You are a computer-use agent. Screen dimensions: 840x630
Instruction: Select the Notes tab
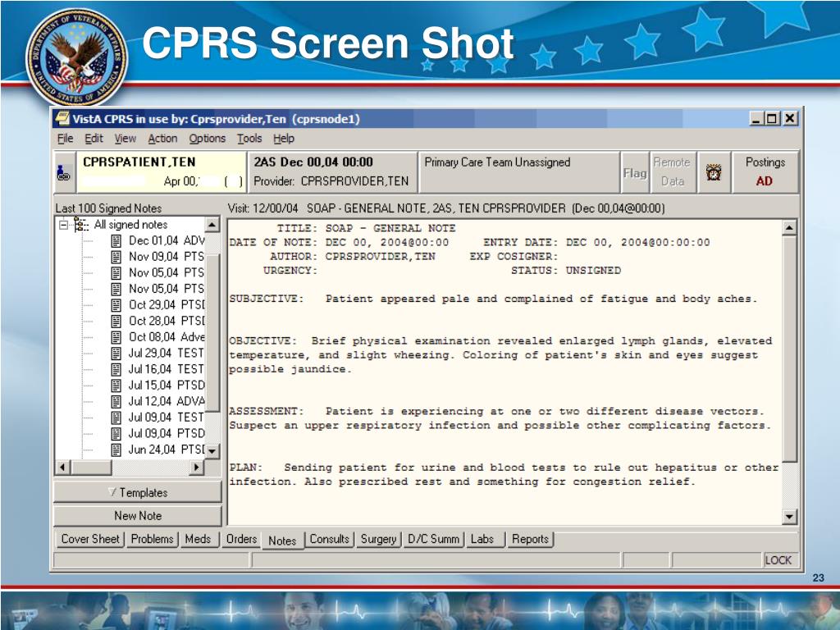pos(282,540)
